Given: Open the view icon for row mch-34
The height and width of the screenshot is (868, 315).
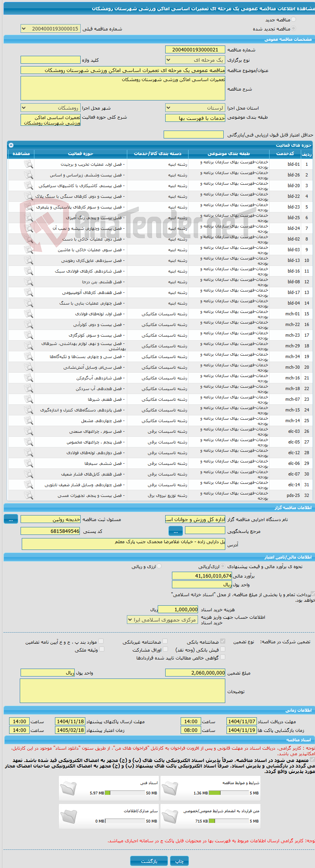Looking at the screenshot, I should (x=28, y=356).
